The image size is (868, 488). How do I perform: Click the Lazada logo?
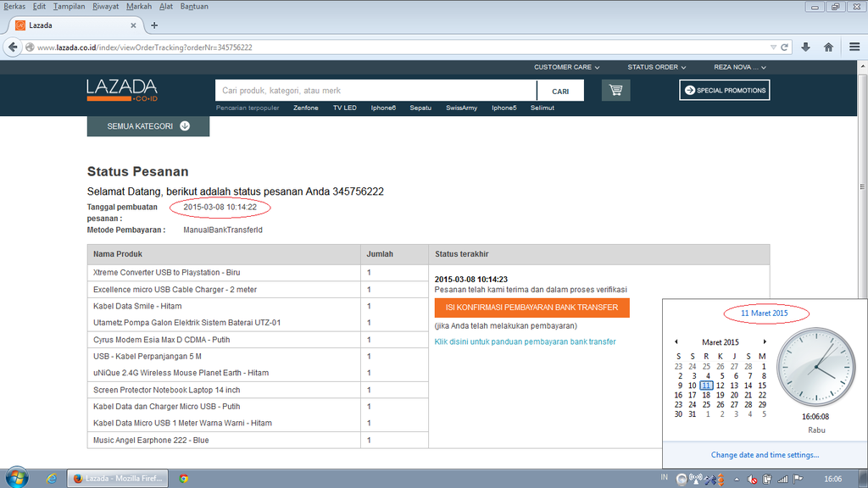[122, 90]
